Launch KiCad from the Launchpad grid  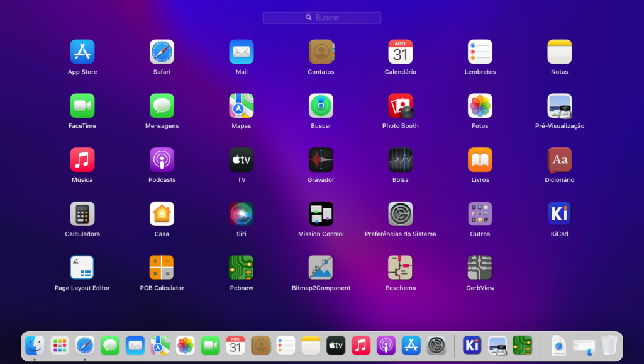(559, 214)
